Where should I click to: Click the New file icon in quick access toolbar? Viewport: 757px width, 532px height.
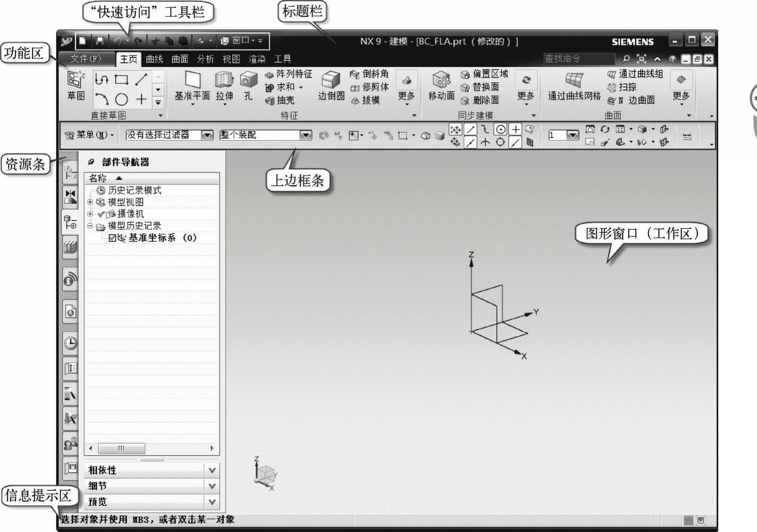pos(83,41)
